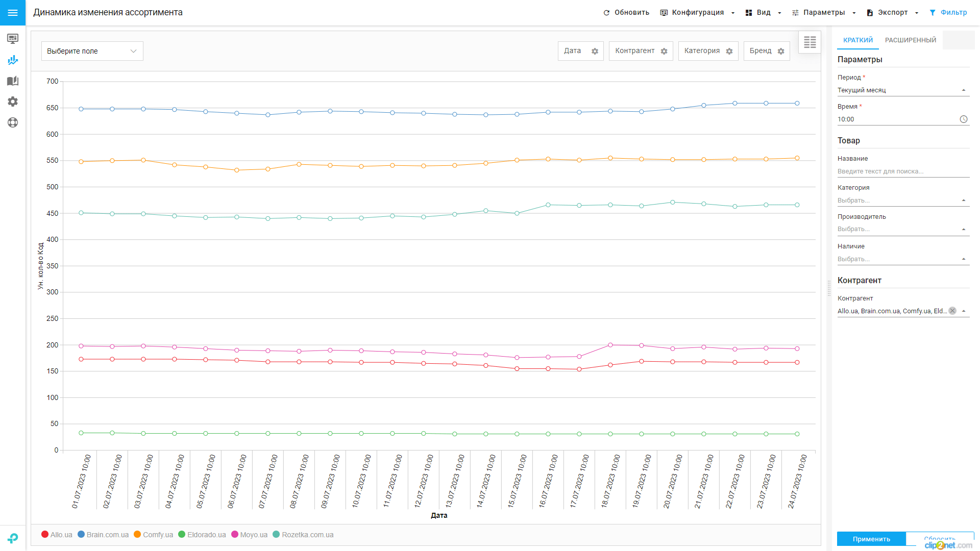
Task: Open the hamburger main menu
Action: click(13, 13)
